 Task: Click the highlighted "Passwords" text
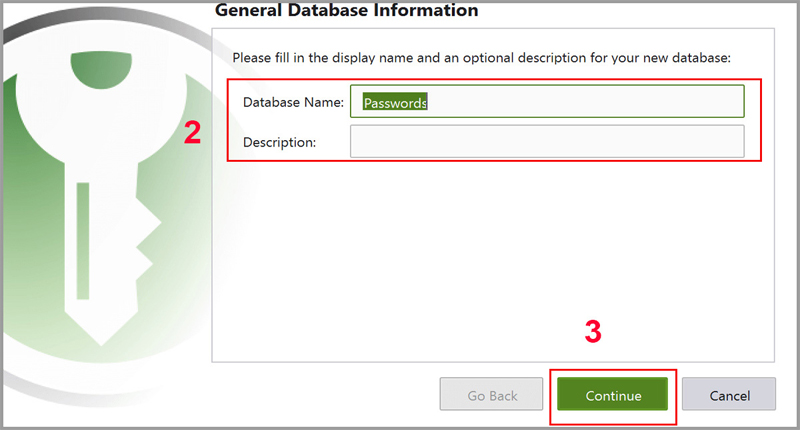click(395, 102)
